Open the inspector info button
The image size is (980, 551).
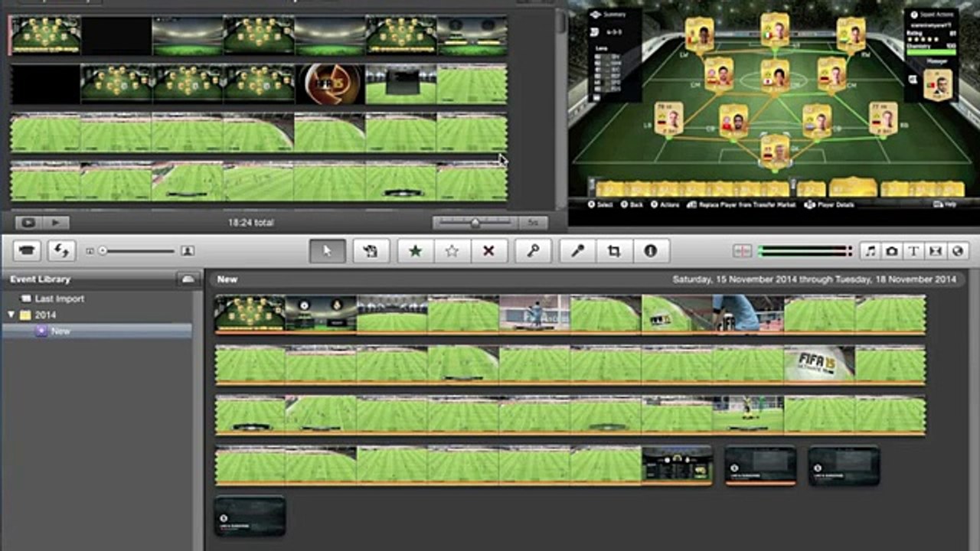651,251
